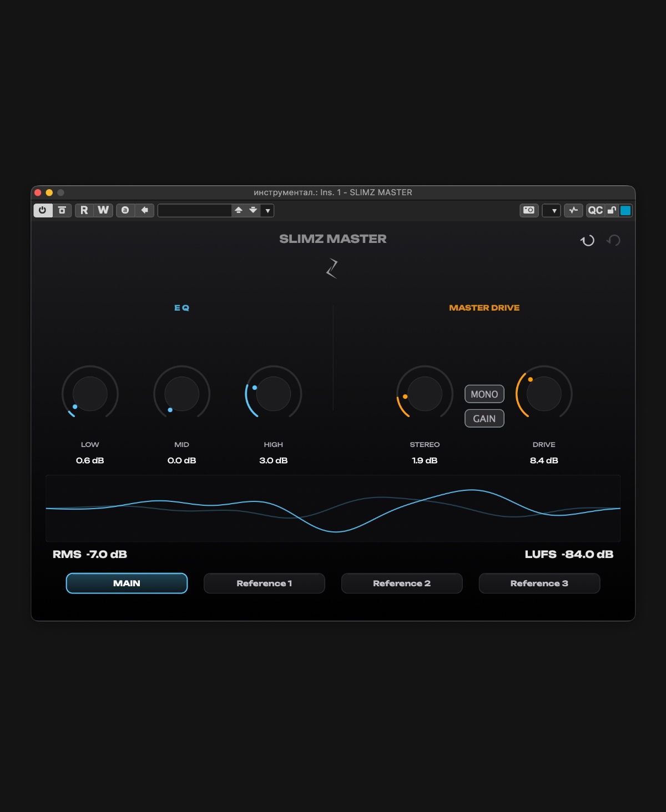Click the empty preset name field
666x812 pixels.
point(194,210)
